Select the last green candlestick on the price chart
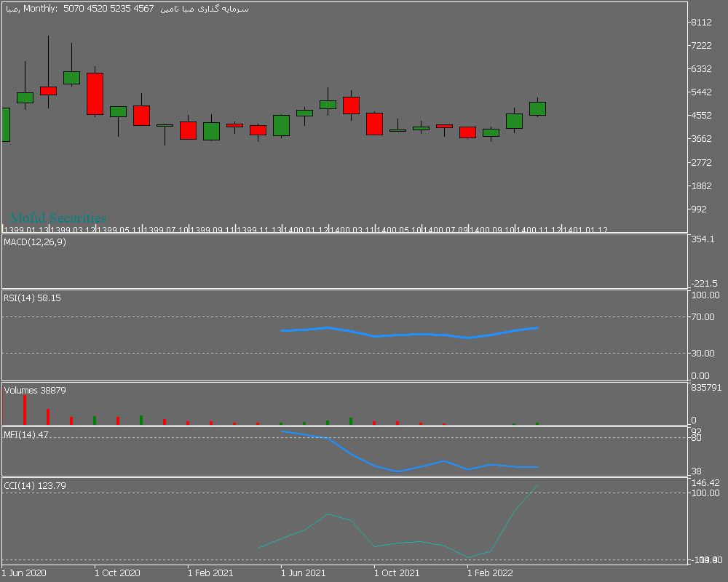 [538, 108]
